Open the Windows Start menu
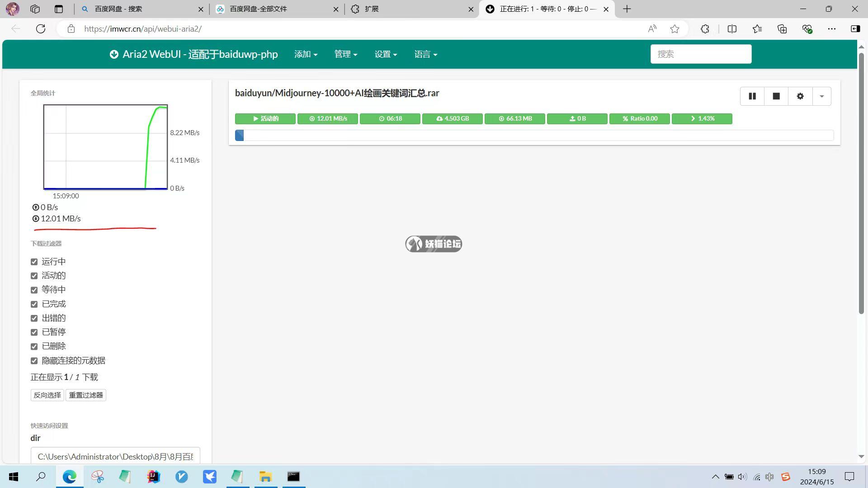868x488 pixels. point(14,477)
